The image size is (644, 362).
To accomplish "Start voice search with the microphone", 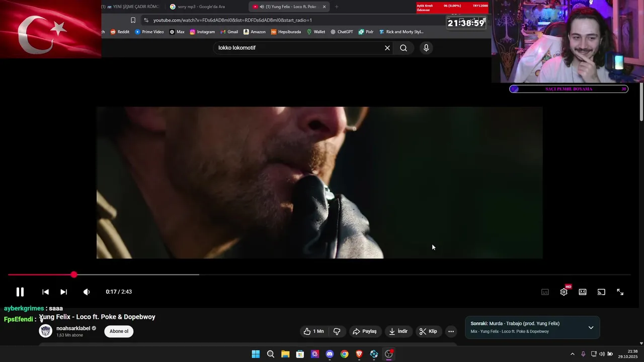I will 426,48.
